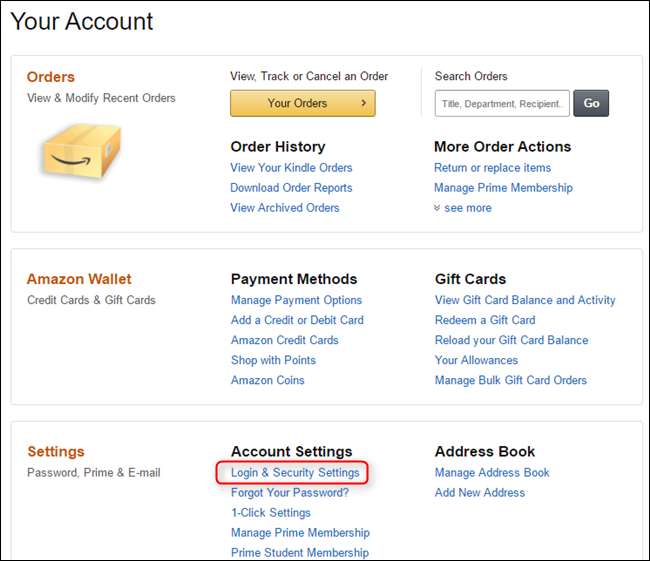The height and width of the screenshot is (561, 650).
Task: Select Add a Credit or Debit Card
Action: point(297,320)
